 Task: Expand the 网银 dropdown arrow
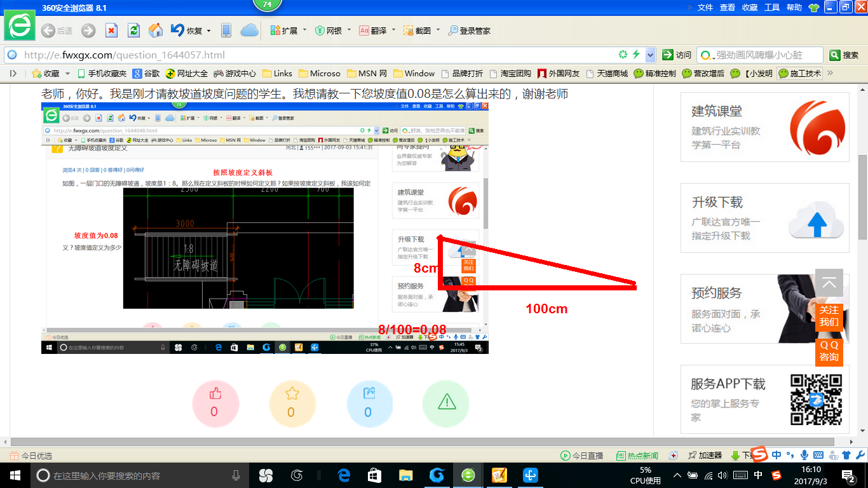pos(349,30)
